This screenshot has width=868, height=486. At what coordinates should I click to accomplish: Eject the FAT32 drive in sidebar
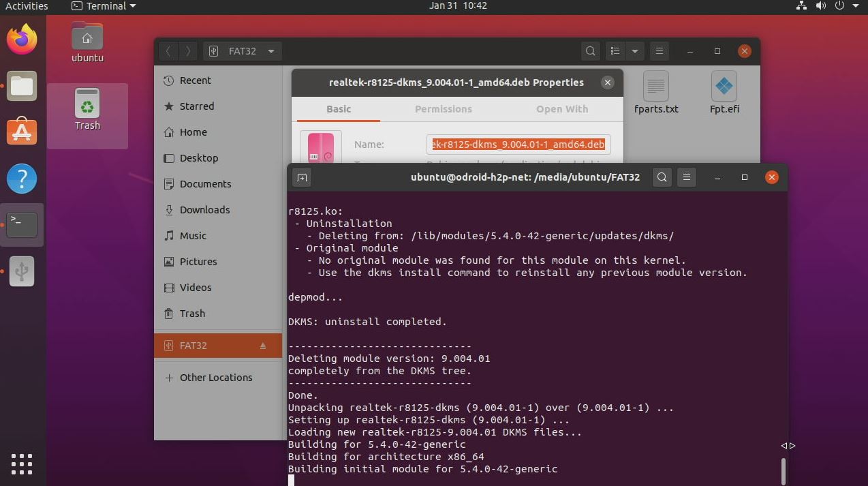263,346
